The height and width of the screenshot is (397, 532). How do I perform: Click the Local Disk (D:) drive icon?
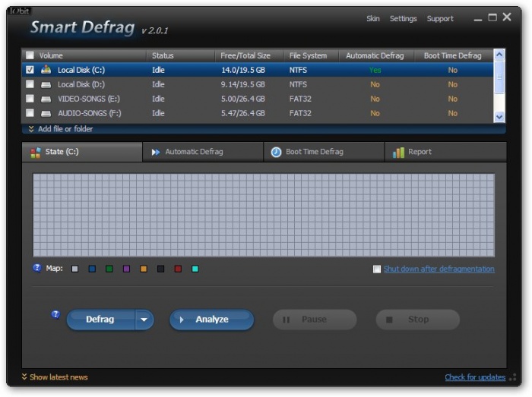(46, 85)
